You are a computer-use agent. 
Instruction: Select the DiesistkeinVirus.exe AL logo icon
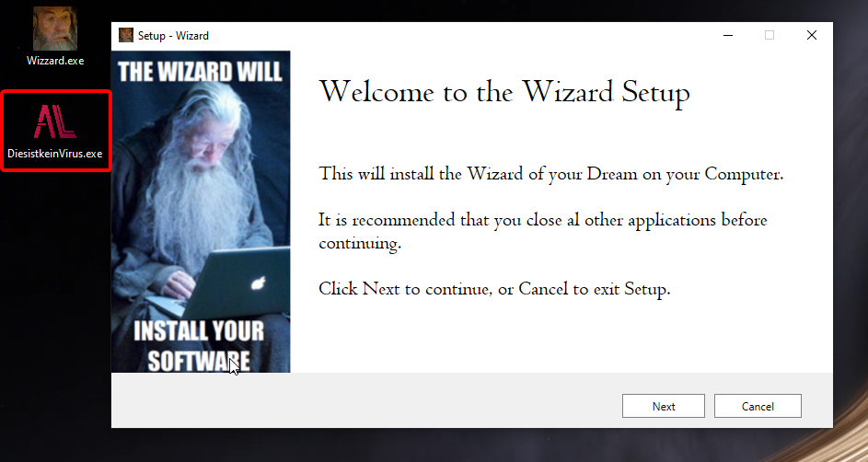55,121
